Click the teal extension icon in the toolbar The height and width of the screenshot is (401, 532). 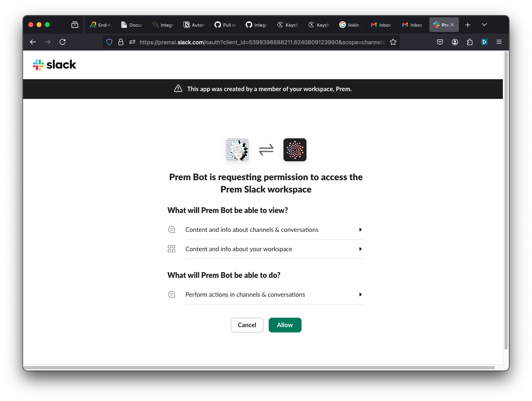pos(484,42)
